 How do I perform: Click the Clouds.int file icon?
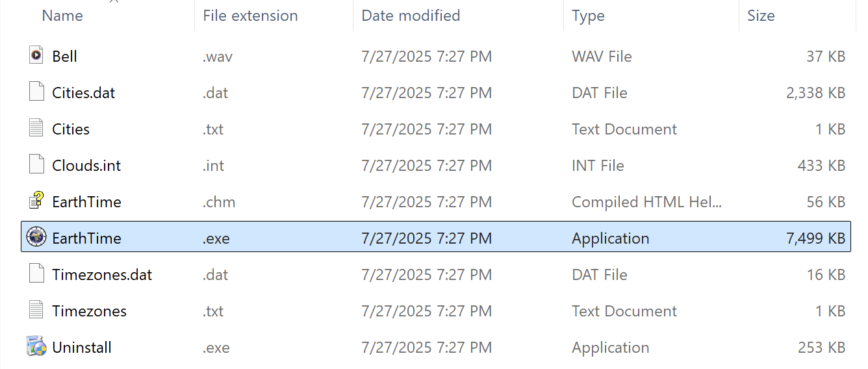coord(36,165)
